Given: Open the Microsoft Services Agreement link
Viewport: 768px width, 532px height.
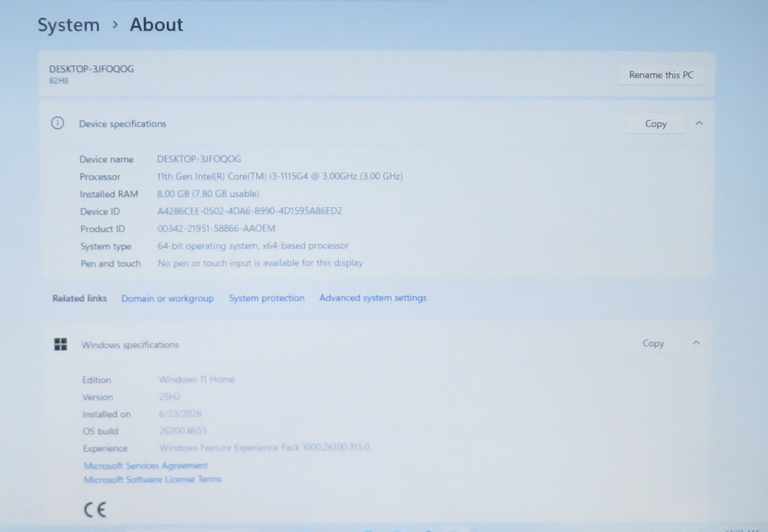Looking at the screenshot, I should coord(145,465).
